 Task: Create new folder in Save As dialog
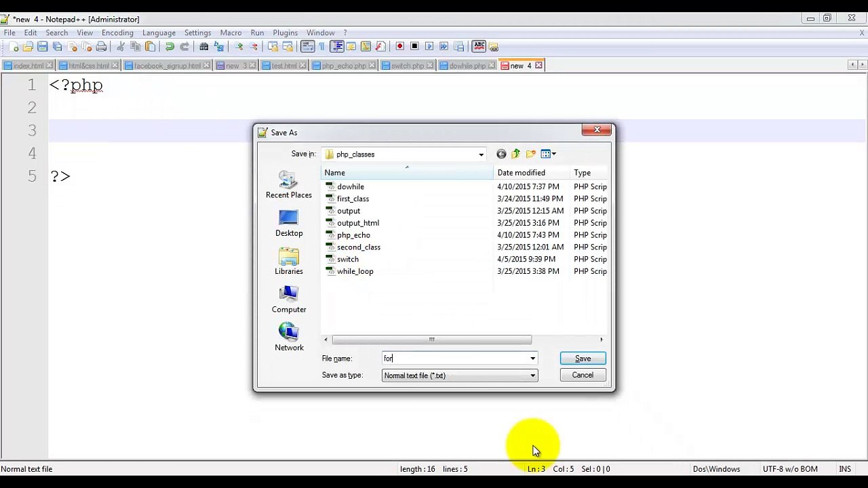coord(531,155)
